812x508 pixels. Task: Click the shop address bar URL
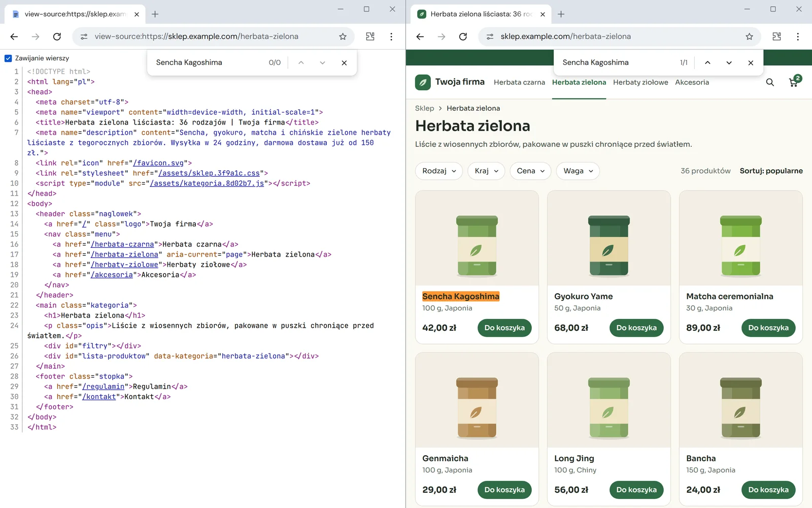(566, 37)
